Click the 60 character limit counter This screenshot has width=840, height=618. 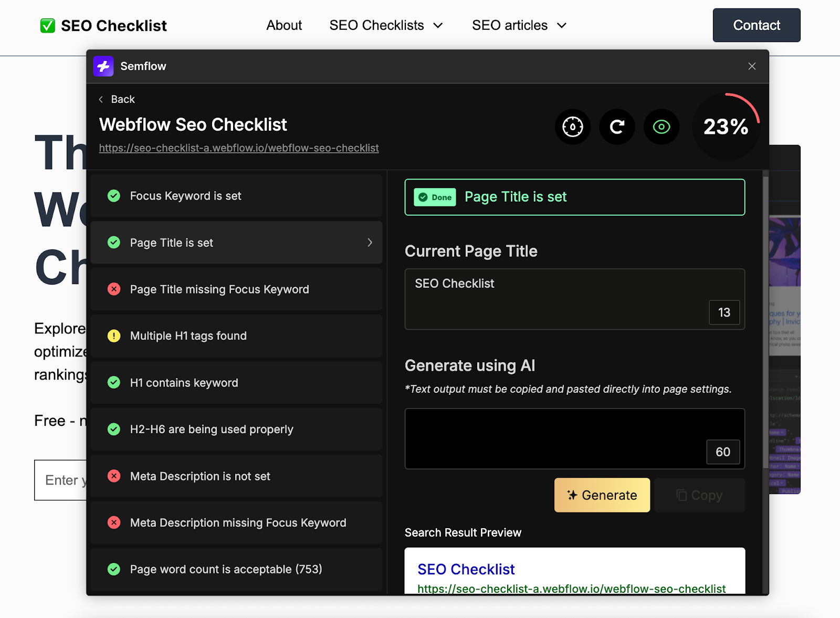(x=723, y=452)
